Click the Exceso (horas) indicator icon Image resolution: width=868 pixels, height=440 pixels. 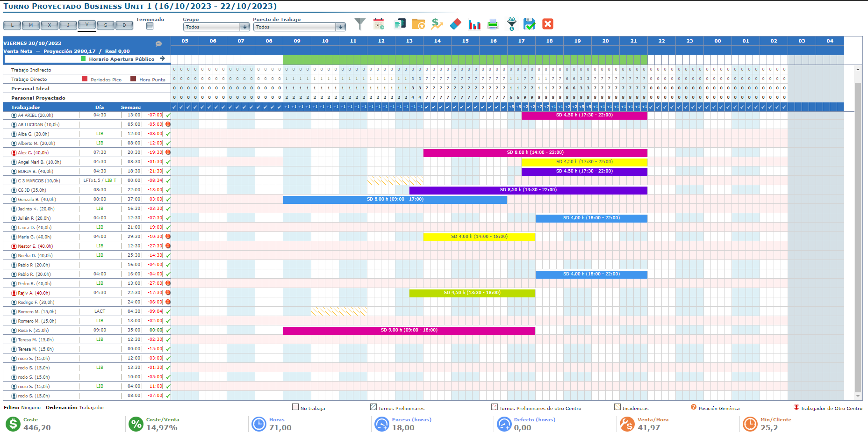382,424
